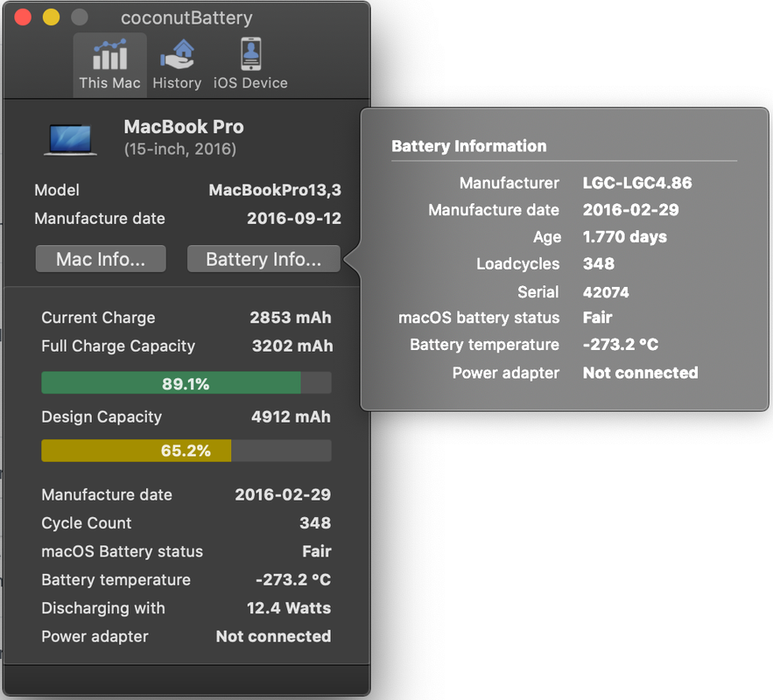
Task: Click the Loadcycles label in popover
Action: pyautogui.click(x=517, y=264)
